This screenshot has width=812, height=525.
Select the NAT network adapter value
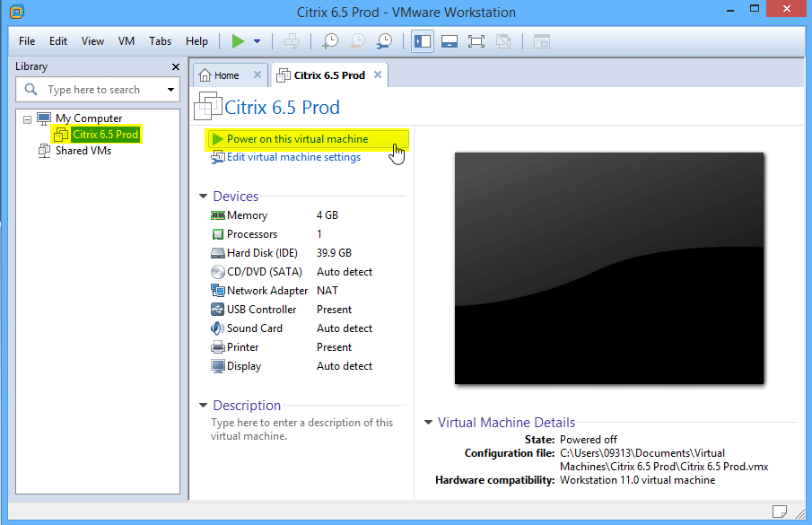tap(327, 291)
